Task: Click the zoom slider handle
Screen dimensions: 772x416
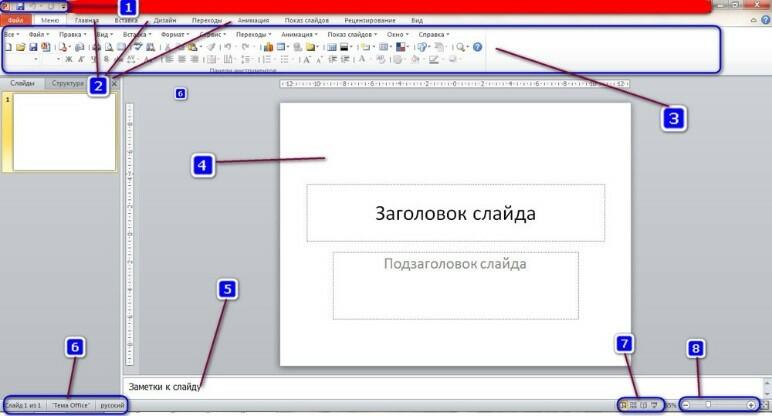Action: click(708, 405)
